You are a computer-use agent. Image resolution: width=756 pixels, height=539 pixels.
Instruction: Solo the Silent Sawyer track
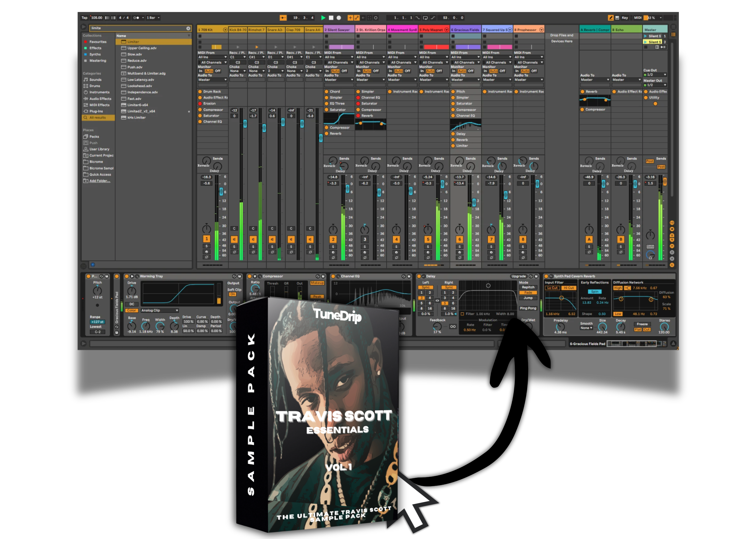coord(333,247)
